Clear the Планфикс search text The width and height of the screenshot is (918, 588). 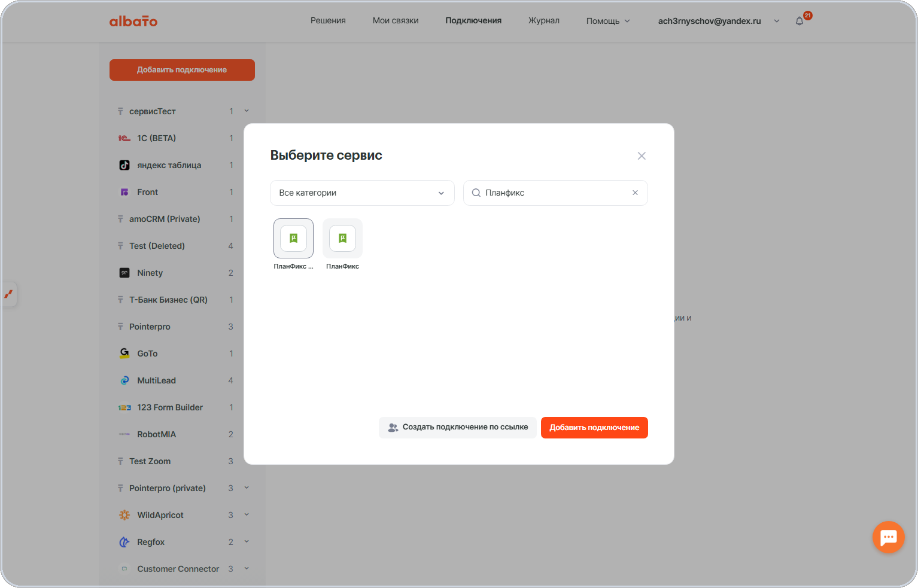click(x=635, y=193)
